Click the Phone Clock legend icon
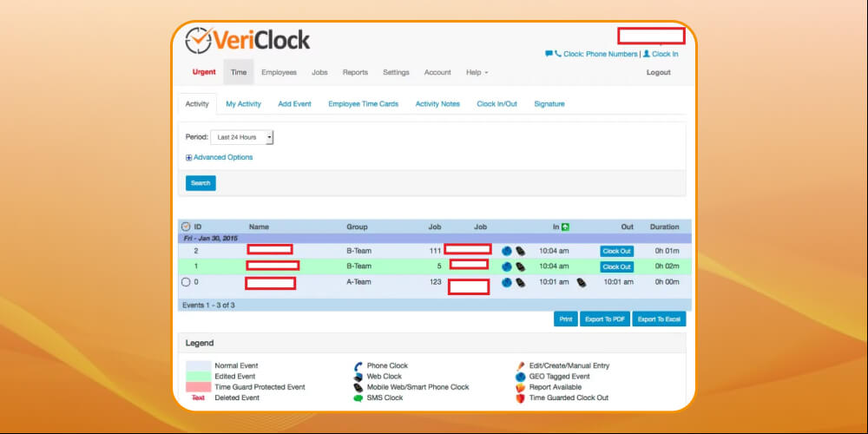This screenshot has height=434, width=868. pos(358,366)
